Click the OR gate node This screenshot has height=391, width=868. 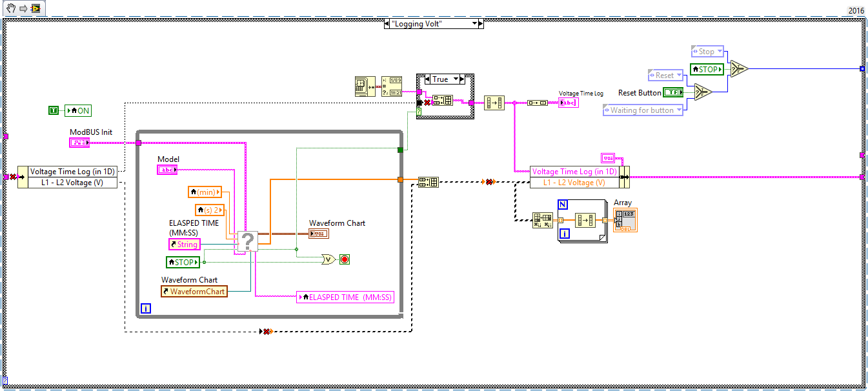(x=328, y=259)
